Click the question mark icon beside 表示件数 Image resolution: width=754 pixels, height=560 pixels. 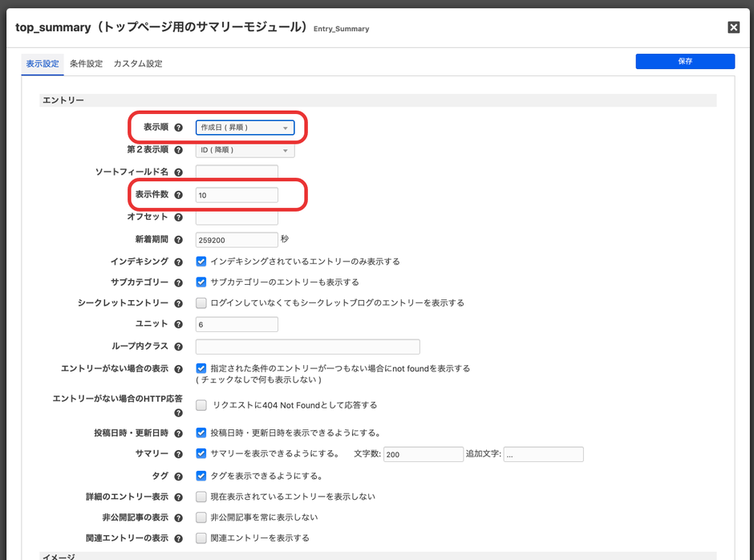coord(179,194)
